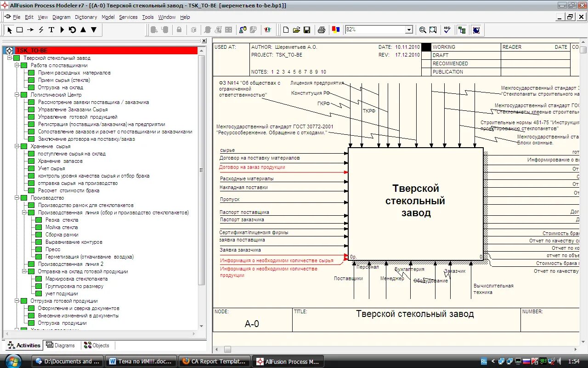Open the Dictionary menu
Screen dimensions: 588x368
(x=86, y=17)
